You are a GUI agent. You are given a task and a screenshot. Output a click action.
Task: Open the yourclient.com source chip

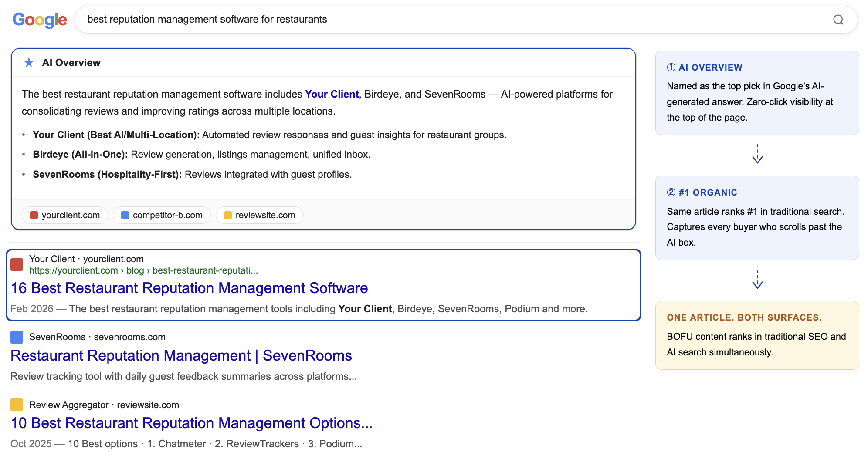65,215
